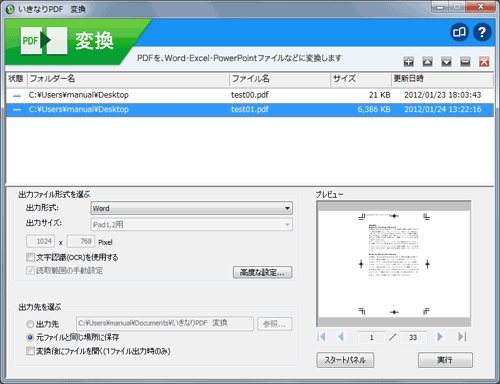
Task: Sort by フォルダー名 column header
Action: coord(128,79)
